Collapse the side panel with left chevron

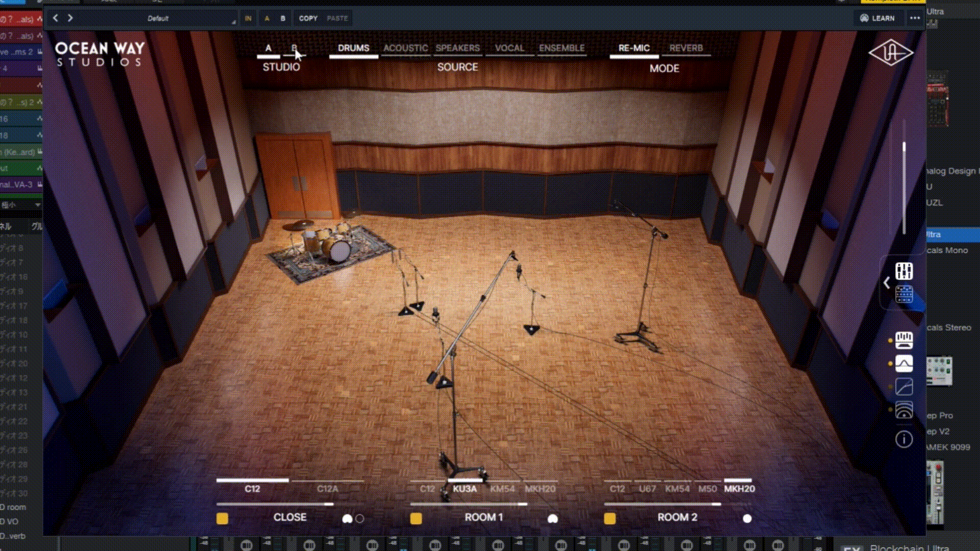(x=887, y=283)
